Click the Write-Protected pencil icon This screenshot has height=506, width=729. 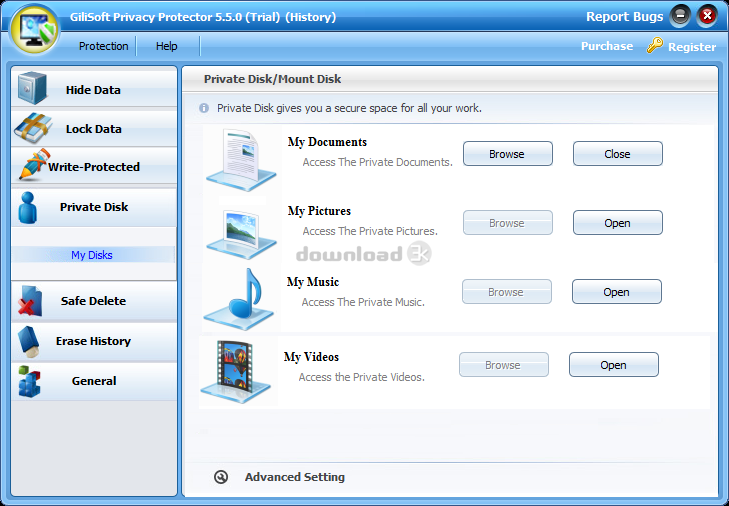tap(34, 164)
